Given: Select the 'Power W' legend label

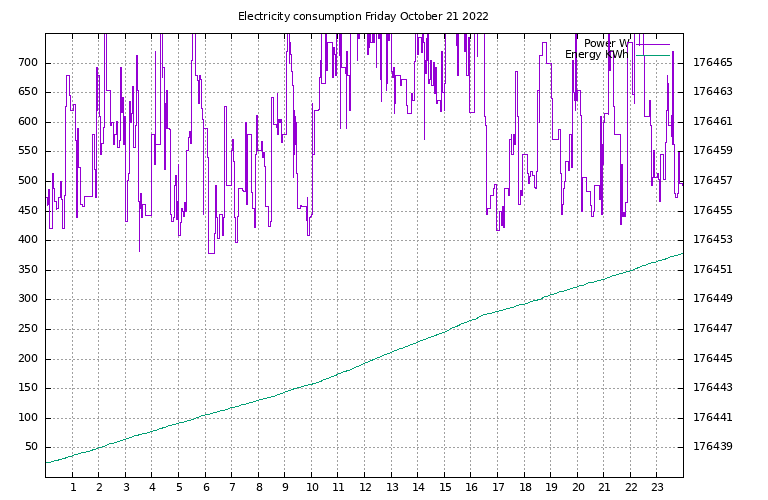Looking at the screenshot, I should [606, 44].
